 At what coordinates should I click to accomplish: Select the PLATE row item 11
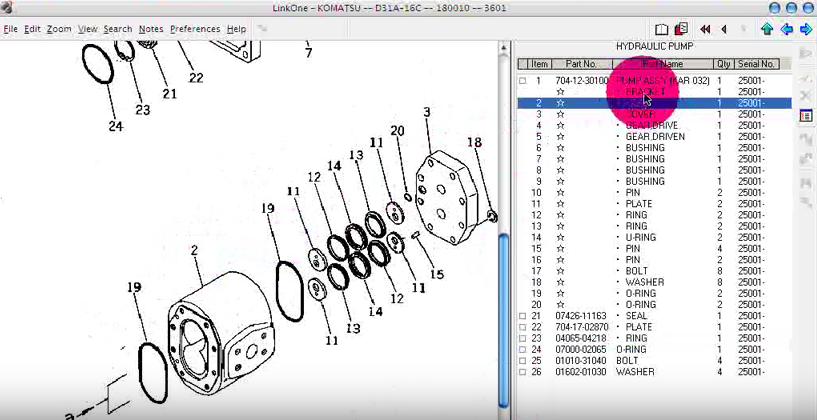tap(654, 204)
